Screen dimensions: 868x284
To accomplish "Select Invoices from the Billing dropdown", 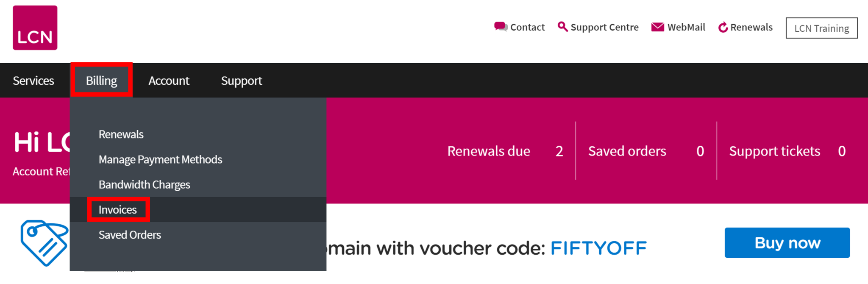I will tap(117, 209).
